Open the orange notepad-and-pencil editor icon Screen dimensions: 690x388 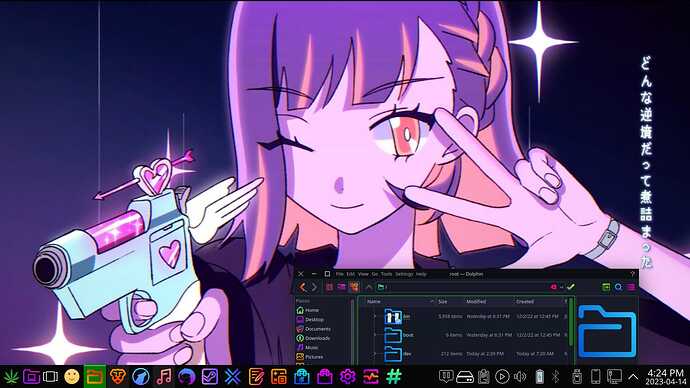[x=256, y=377]
